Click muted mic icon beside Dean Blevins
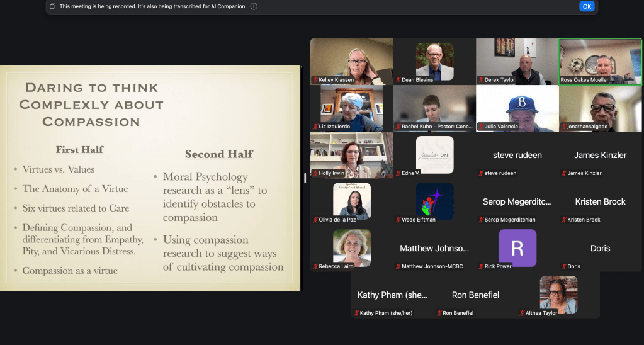 point(398,80)
